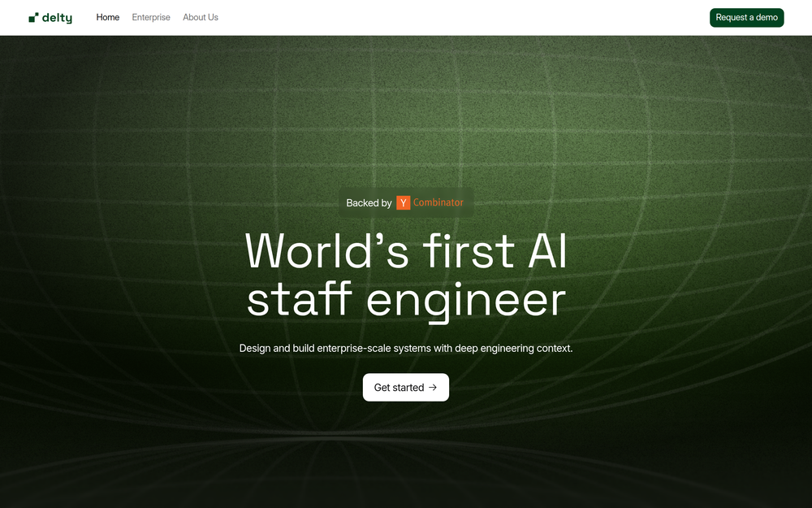Click the words Design and build in subheading
The height and width of the screenshot is (508, 812).
[x=277, y=349]
